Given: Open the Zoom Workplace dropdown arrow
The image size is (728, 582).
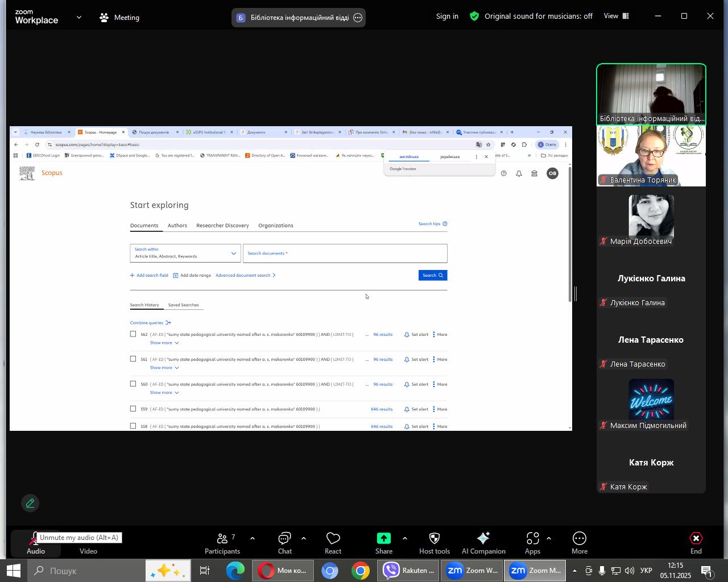Looking at the screenshot, I should (x=79, y=18).
